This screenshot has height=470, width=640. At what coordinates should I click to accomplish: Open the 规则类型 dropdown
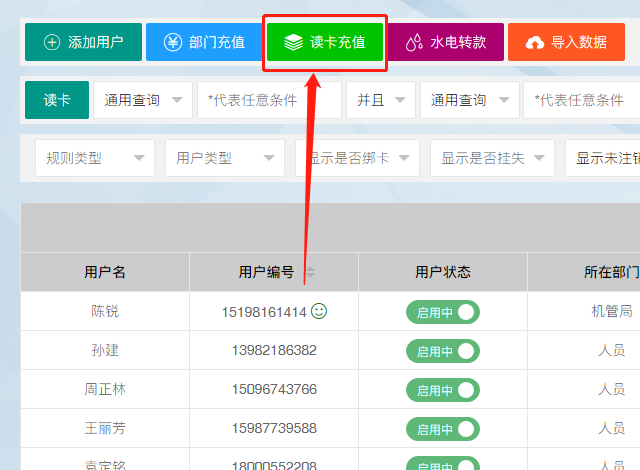pyautogui.click(x=94, y=158)
